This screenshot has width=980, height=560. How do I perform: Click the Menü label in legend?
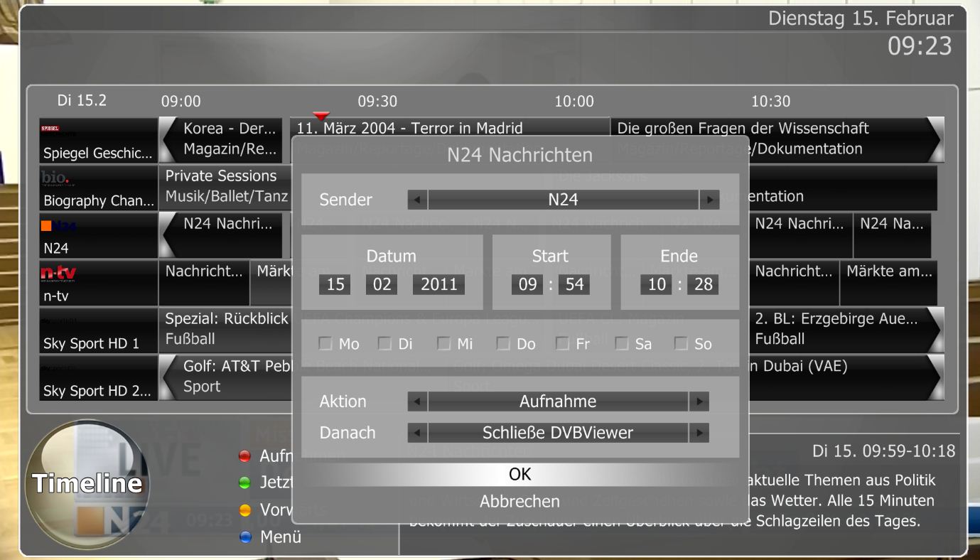(281, 537)
